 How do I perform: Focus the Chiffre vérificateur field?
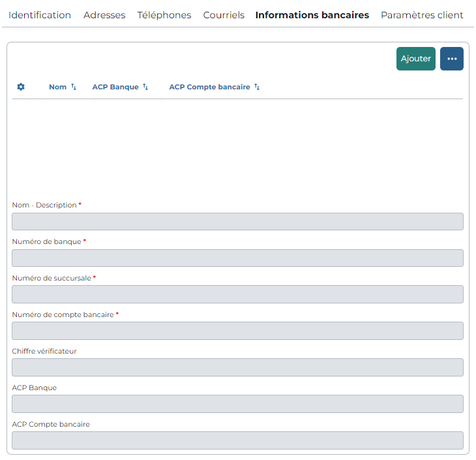pyautogui.click(x=238, y=367)
